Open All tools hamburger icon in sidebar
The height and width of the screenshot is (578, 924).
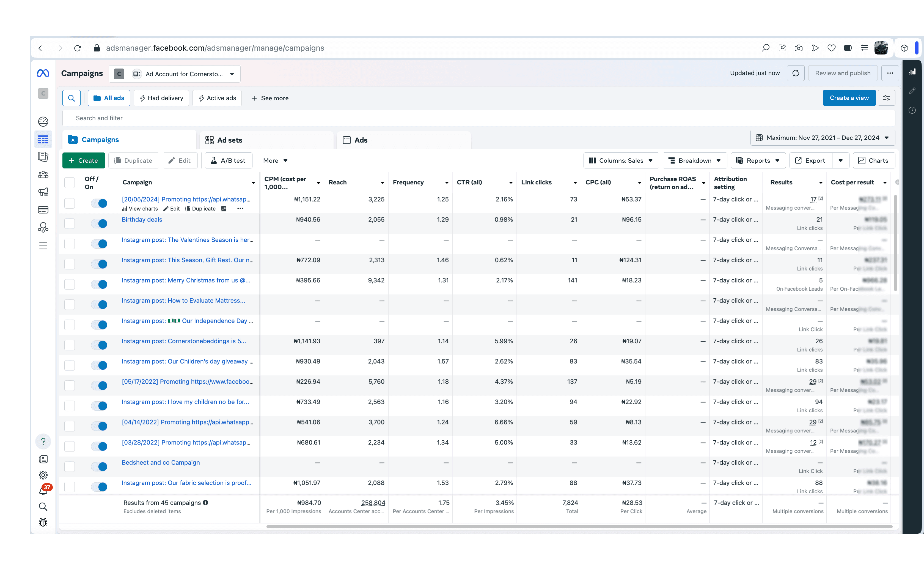pyautogui.click(x=43, y=246)
